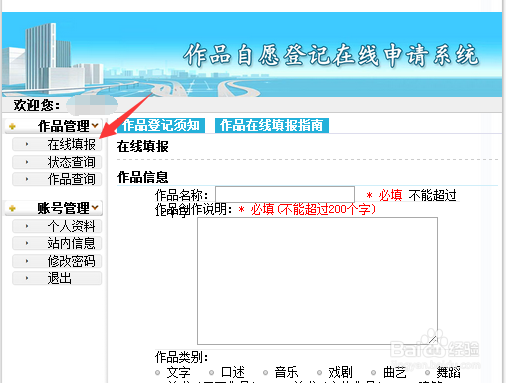Viewport: 509px width, 383px height.
Task: Click the 账号管理 section header
Action: click(54, 208)
